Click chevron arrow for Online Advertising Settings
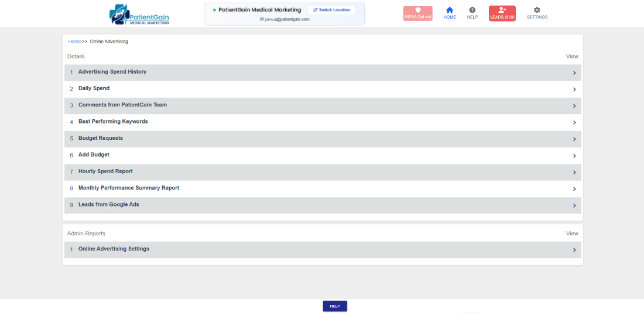Image resolution: width=644 pixels, height=313 pixels. (x=574, y=250)
